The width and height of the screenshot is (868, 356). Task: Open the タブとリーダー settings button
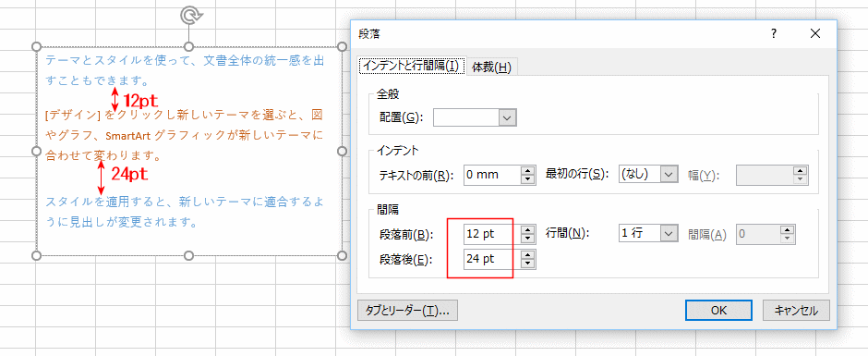407,311
